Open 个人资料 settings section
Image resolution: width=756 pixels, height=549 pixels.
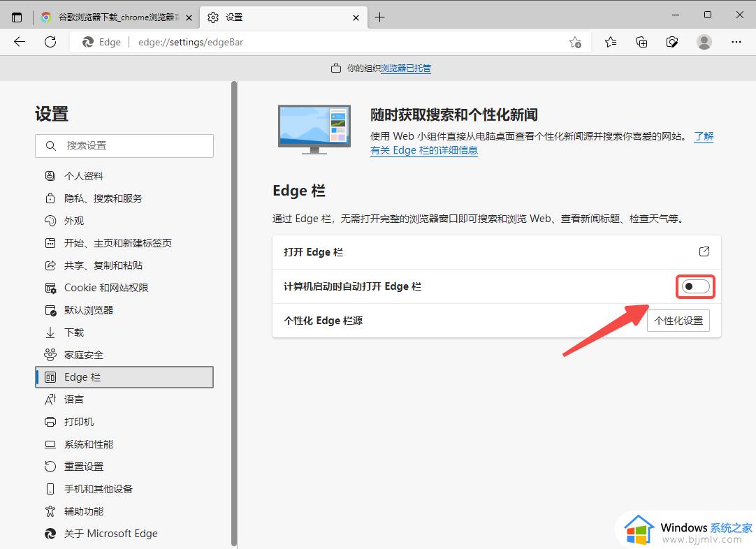[x=124, y=176]
